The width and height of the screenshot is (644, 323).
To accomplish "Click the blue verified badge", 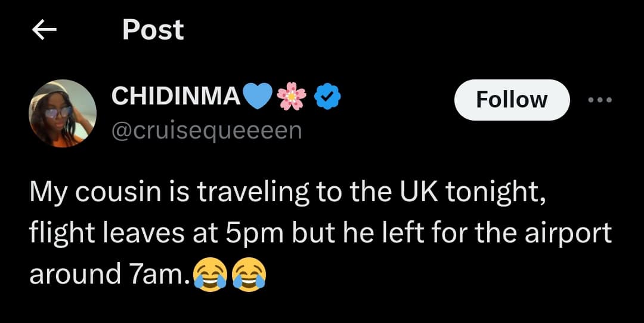I will coord(327,96).
